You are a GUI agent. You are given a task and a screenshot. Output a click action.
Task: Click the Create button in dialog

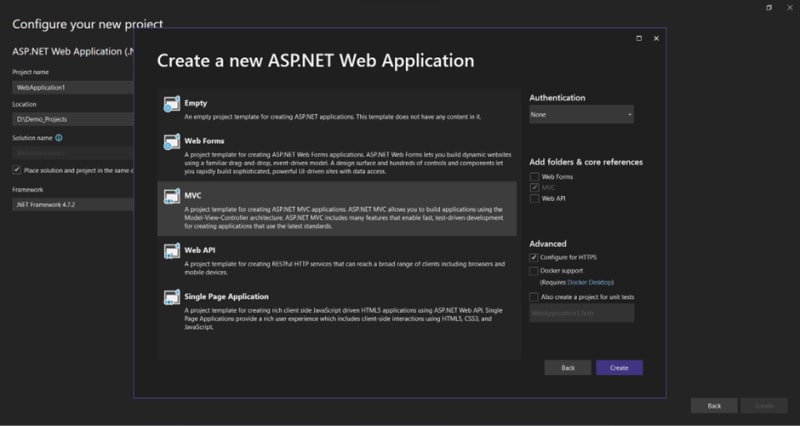(619, 368)
